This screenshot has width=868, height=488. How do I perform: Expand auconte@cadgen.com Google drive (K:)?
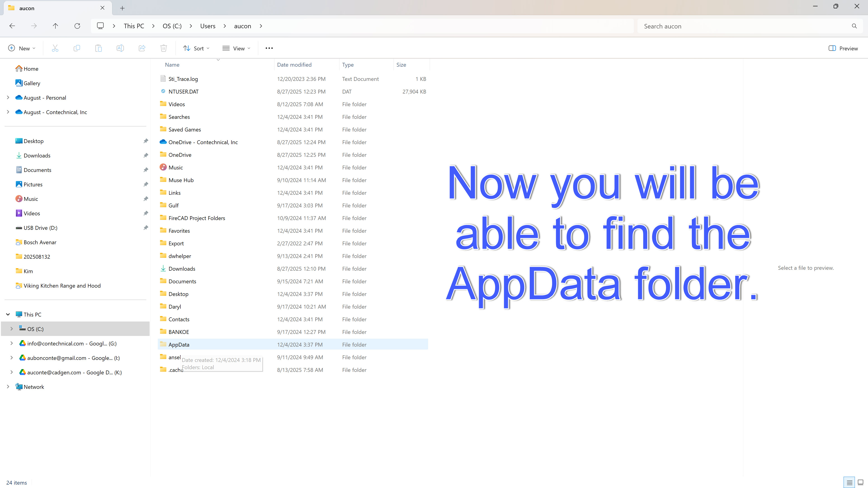12,373
